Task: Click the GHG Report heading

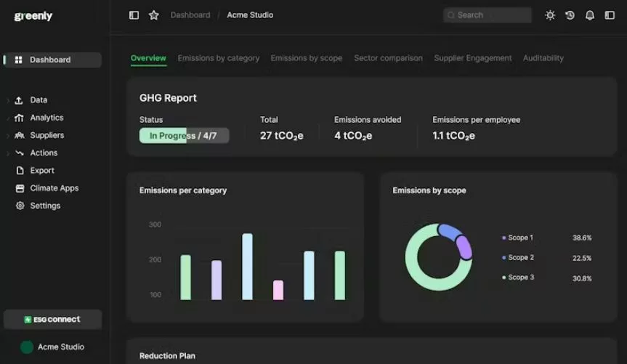Action: (168, 98)
